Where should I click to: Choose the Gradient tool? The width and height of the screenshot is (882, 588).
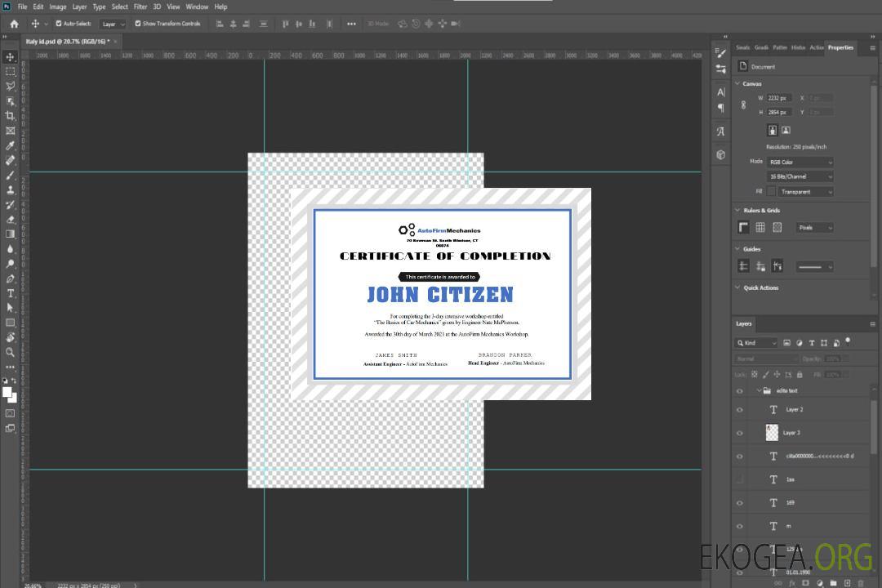click(10, 234)
